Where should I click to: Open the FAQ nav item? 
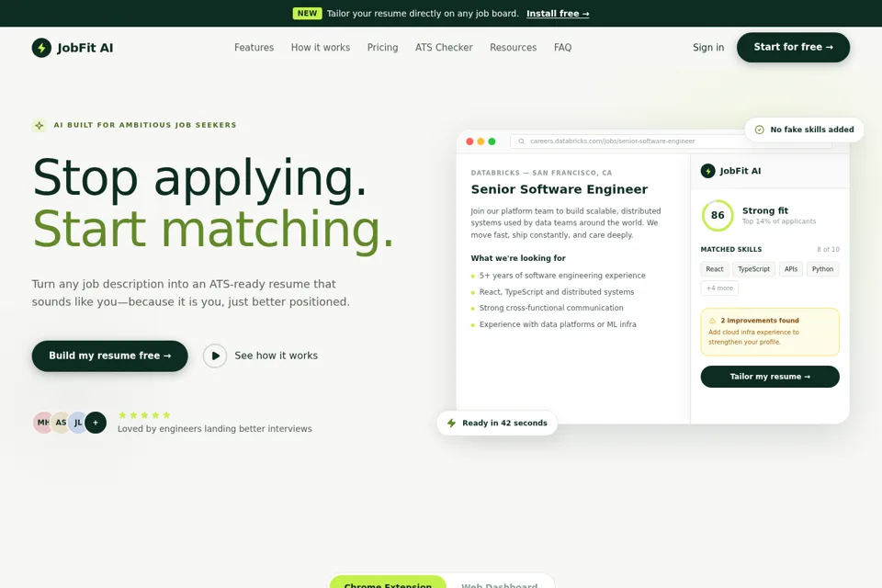tap(562, 48)
